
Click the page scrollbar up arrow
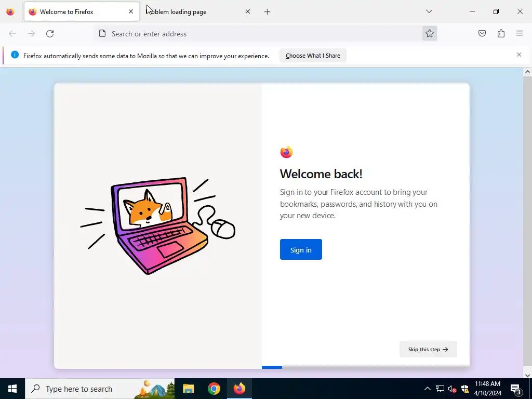(x=527, y=72)
